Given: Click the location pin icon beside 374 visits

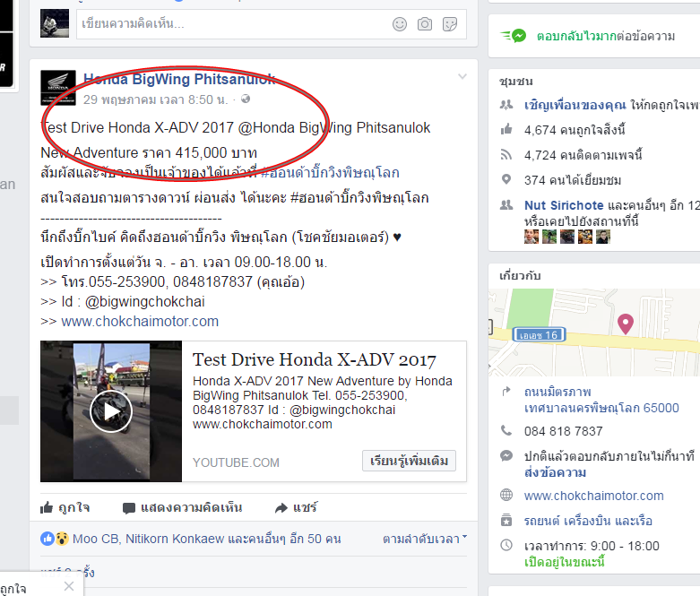Looking at the screenshot, I should point(506,179).
